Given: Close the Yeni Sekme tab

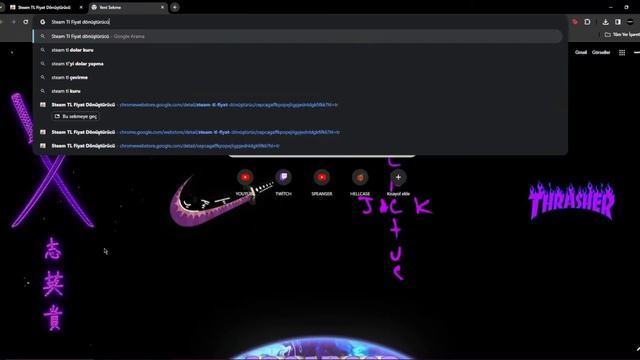Looking at the screenshot, I should pyautogui.click(x=162, y=7).
